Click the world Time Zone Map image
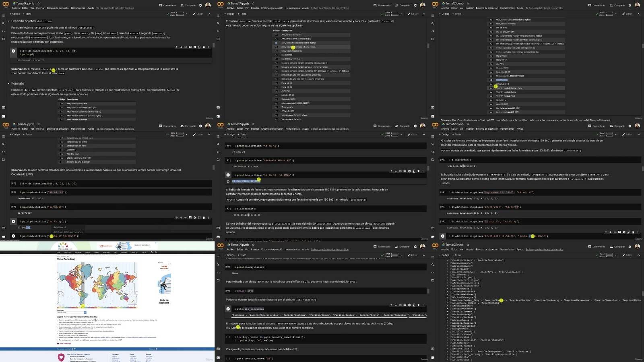 [97, 285]
